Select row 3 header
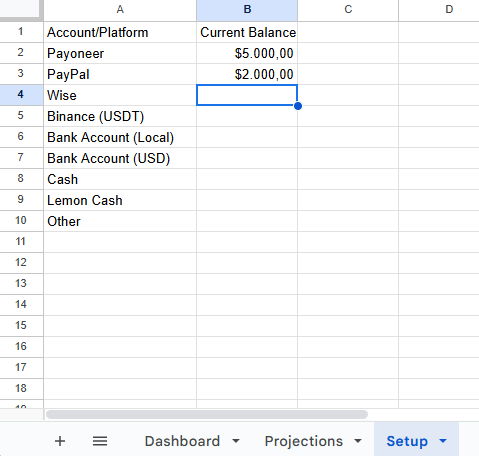Viewport: 479px width, 456px height. click(x=21, y=74)
